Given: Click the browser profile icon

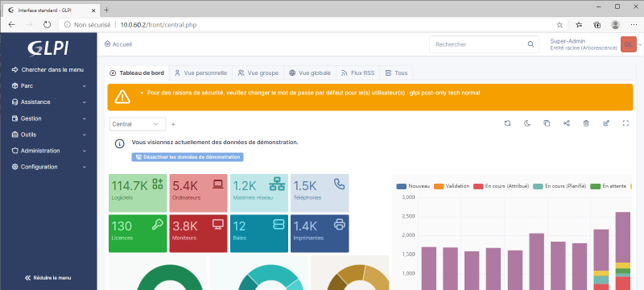Looking at the screenshot, I should coord(615,25).
